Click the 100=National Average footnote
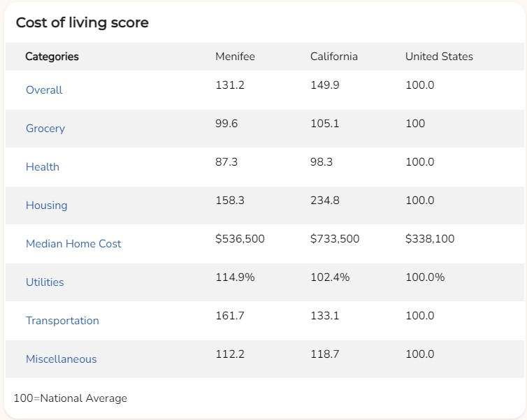The image size is (527, 420). click(x=71, y=398)
